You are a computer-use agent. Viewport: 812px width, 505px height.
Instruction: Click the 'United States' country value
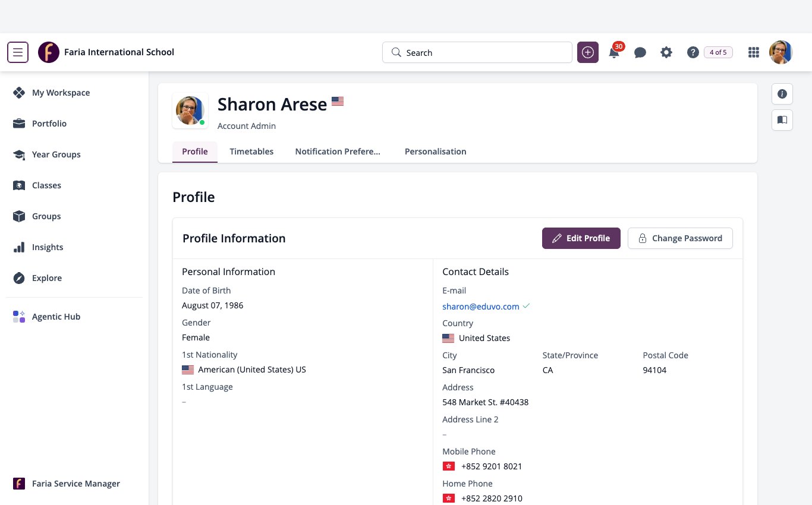(x=484, y=338)
